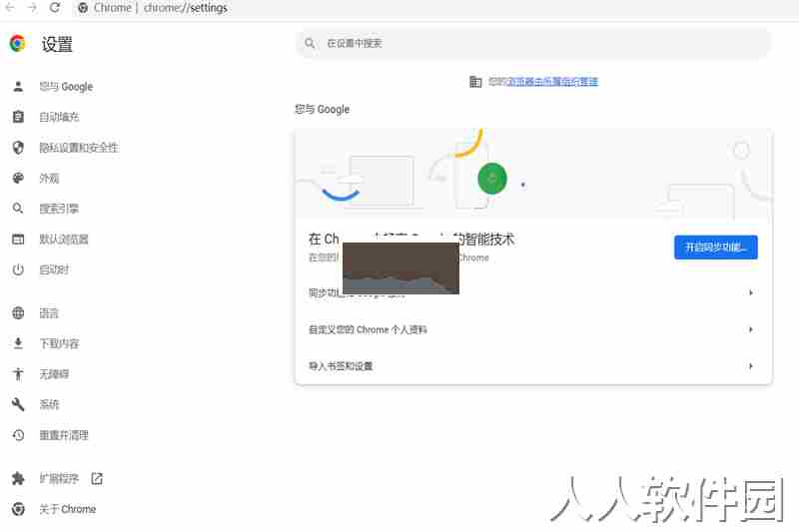Expand the 同步功能 row arrow
The width and height of the screenshot is (799, 532).
pos(751,292)
